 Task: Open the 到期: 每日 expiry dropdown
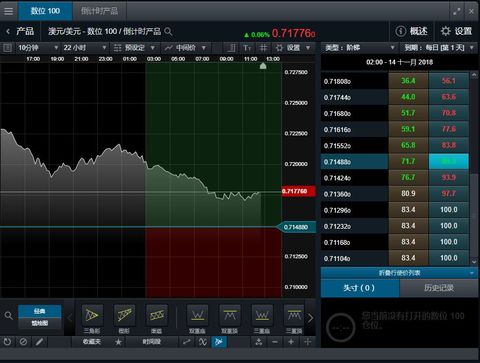pos(439,48)
